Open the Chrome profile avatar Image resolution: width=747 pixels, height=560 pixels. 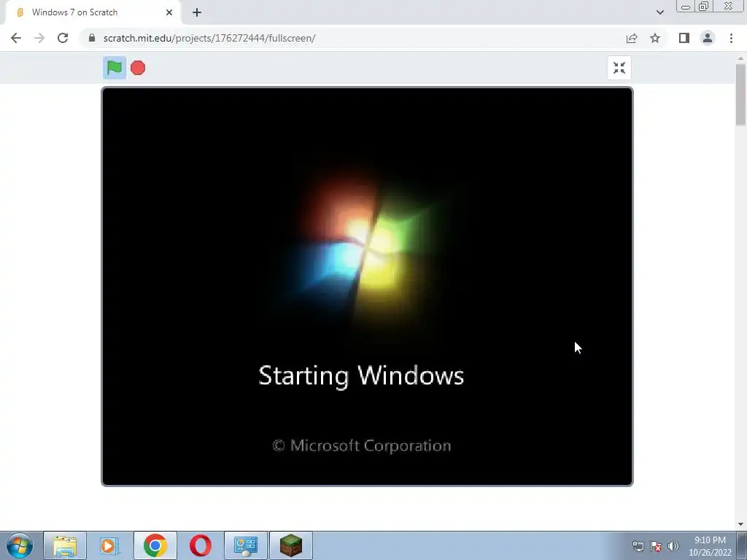708,38
